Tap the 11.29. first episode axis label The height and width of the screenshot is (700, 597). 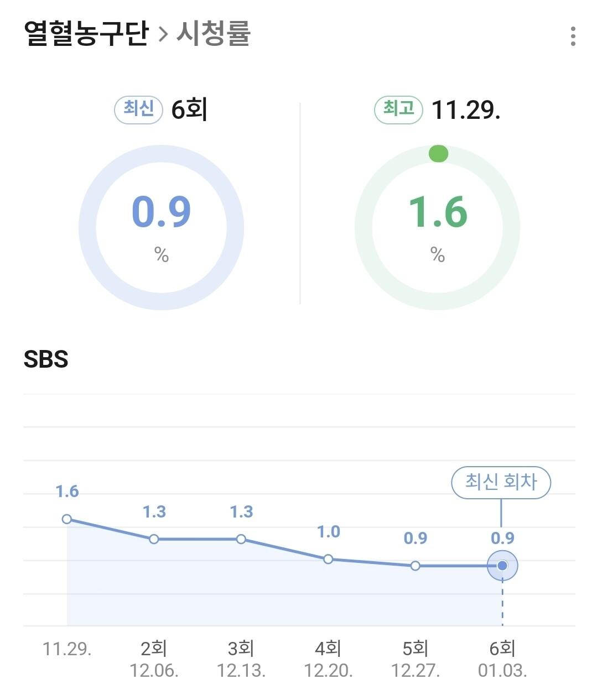click(x=67, y=649)
